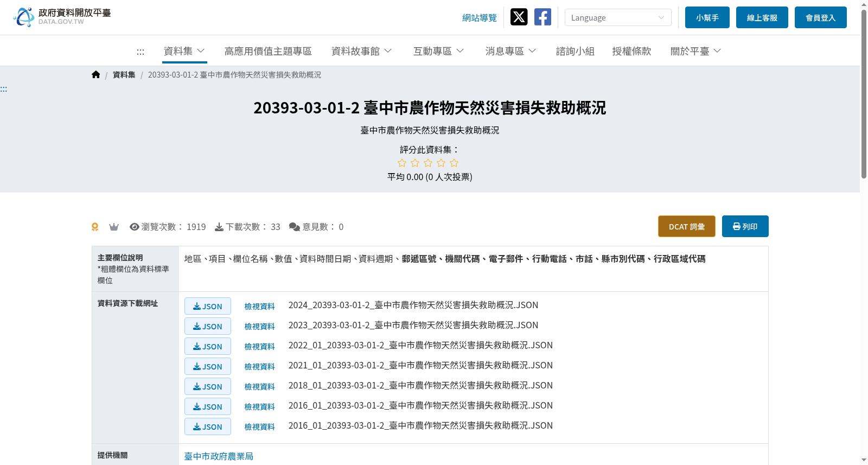Click the 資料資源下載網址 row label
868x465 pixels.
click(127, 303)
